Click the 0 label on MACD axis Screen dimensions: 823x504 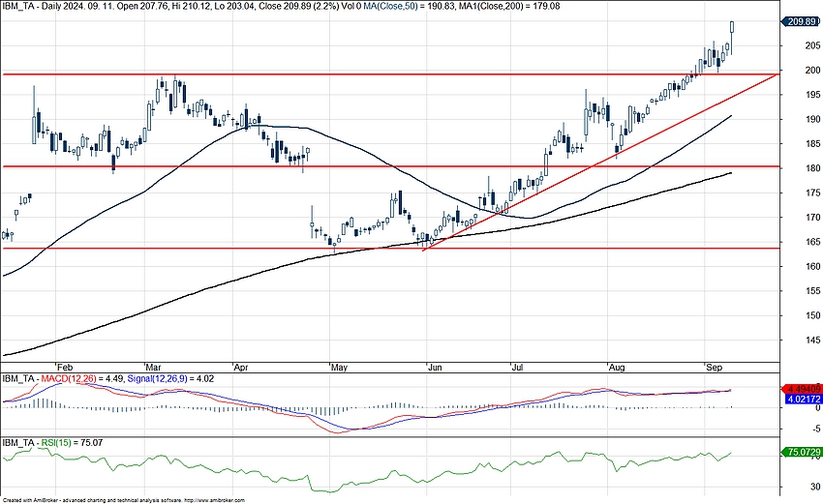tap(818, 407)
